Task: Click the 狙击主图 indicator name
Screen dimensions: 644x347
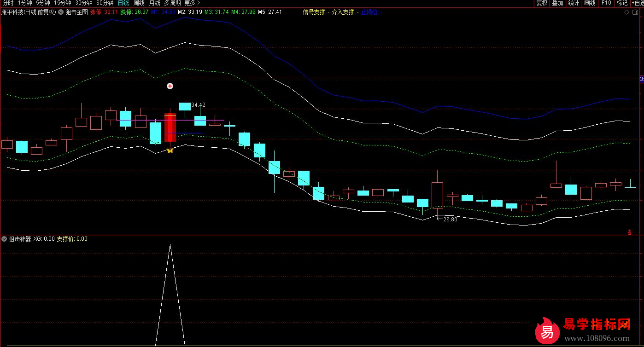Action: coord(77,12)
